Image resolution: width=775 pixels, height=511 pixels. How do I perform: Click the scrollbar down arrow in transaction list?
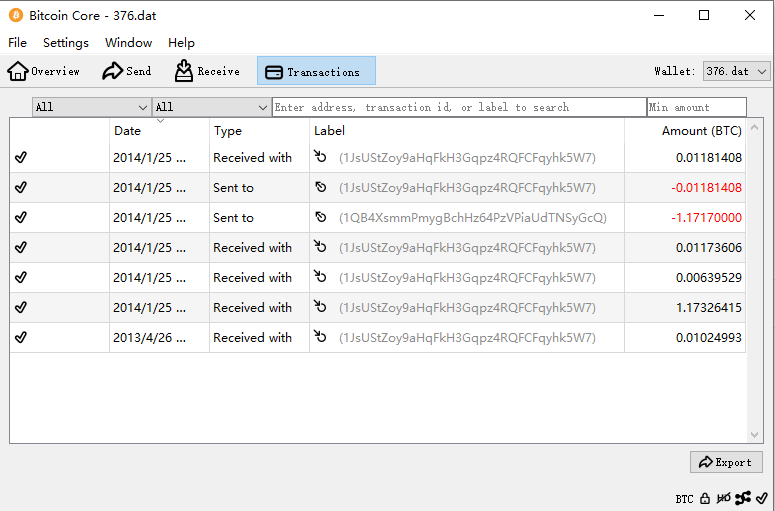click(x=755, y=435)
